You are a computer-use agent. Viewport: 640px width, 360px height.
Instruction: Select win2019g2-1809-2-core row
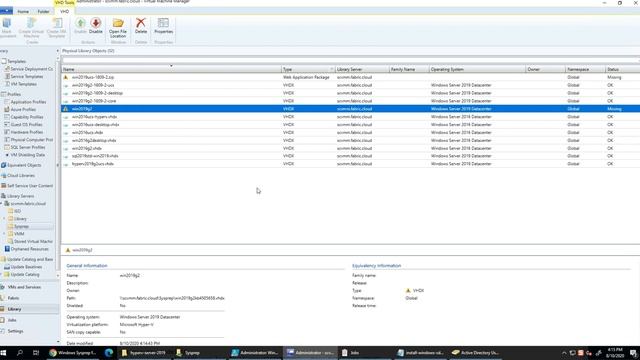pyautogui.click(x=351, y=101)
